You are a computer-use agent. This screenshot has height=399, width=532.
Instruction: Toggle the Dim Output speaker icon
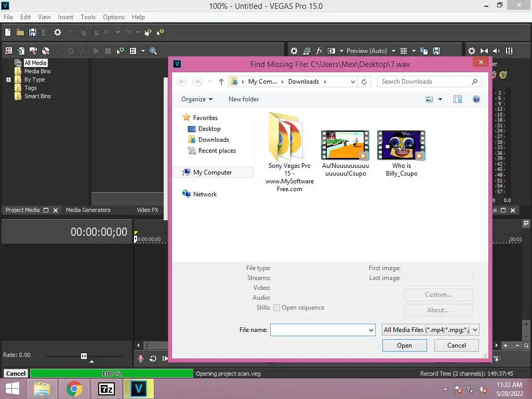click(x=496, y=51)
